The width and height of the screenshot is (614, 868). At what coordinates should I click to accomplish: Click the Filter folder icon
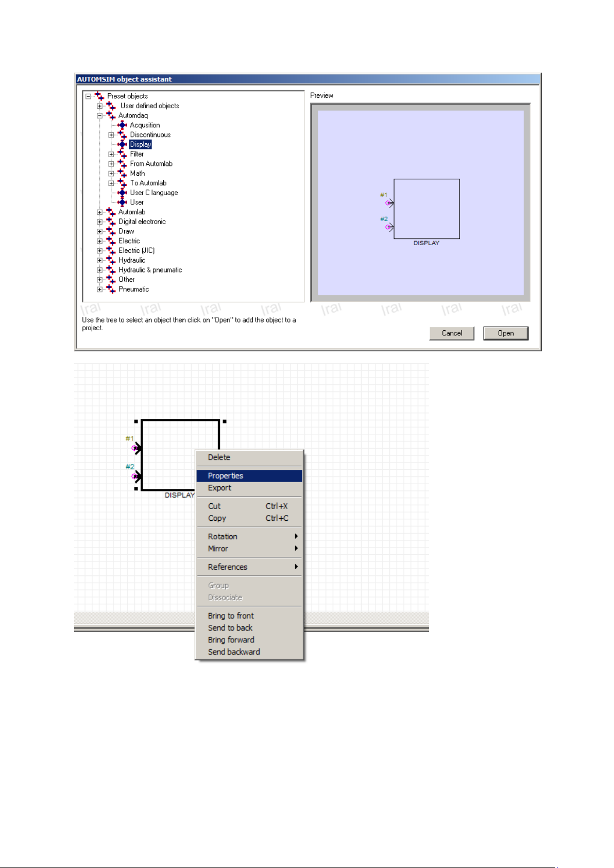click(122, 154)
